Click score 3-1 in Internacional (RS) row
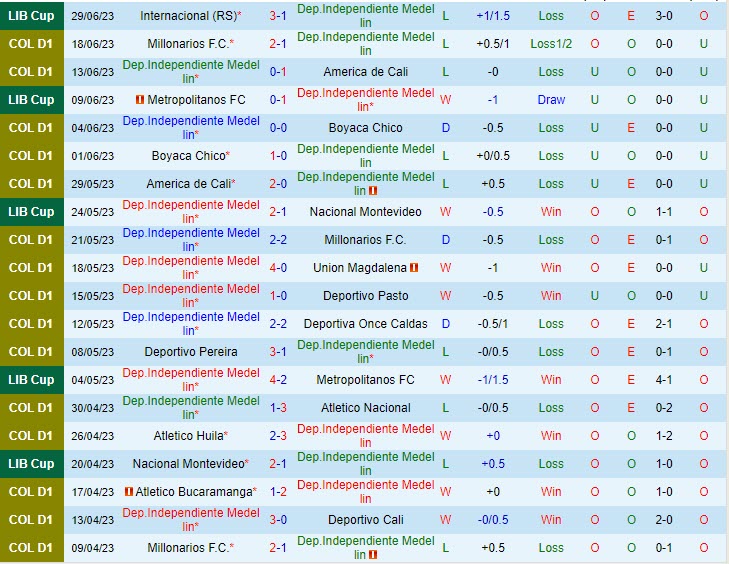The height and width of the screenshot is (564, 729). pos(278,16)
